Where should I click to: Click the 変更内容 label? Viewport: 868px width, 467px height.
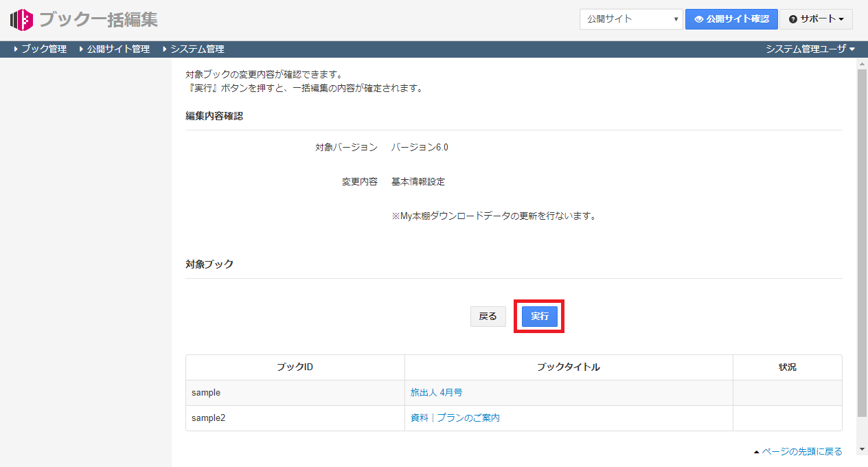(360, 182)
